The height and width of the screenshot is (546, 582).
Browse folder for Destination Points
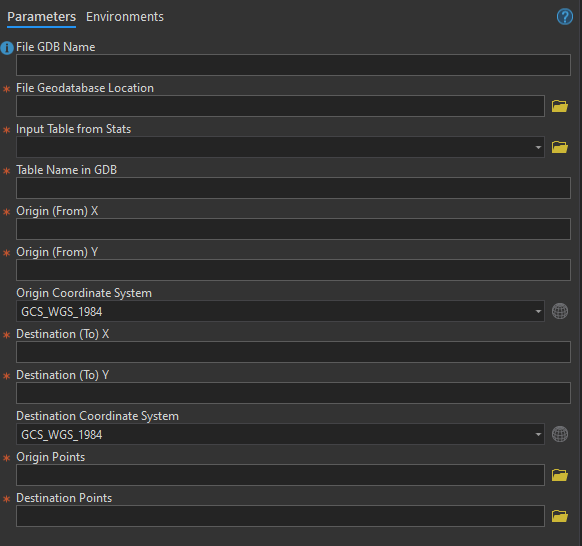pos(560,516)
